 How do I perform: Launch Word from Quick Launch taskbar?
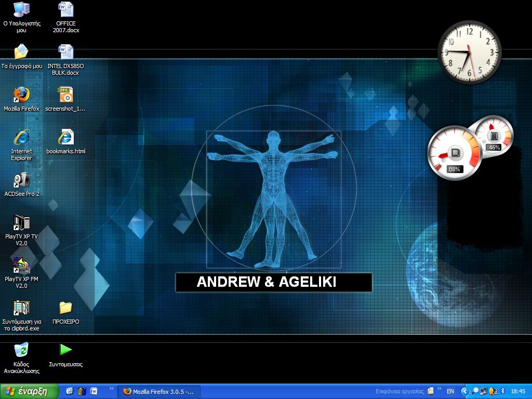tap(94, 391)
